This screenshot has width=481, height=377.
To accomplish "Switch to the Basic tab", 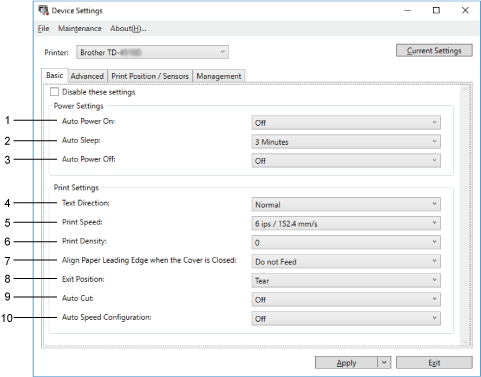I will [x=55, y=75].
